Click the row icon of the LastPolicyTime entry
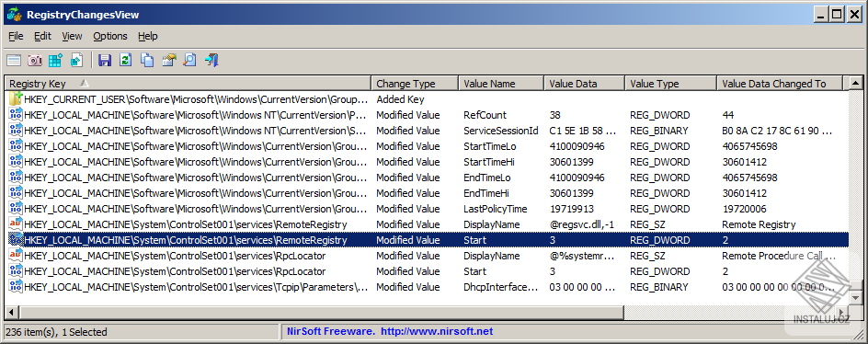The image size is (868, 344). (16, 209)
